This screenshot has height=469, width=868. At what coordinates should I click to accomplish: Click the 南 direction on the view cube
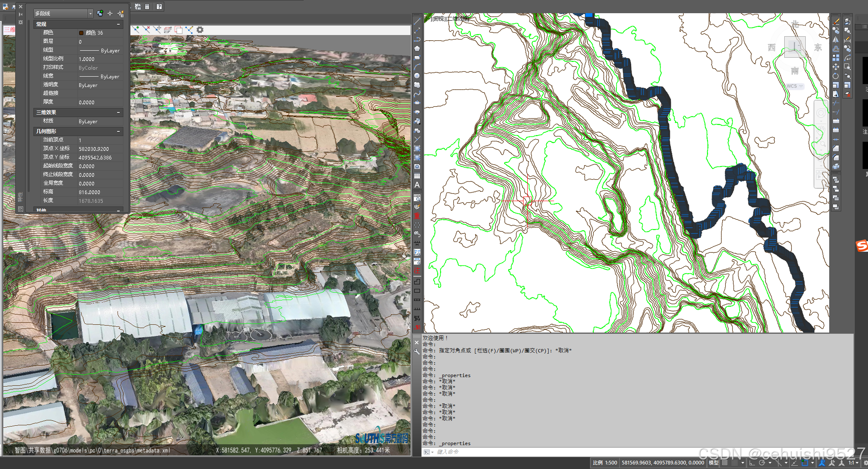(795, 71)
